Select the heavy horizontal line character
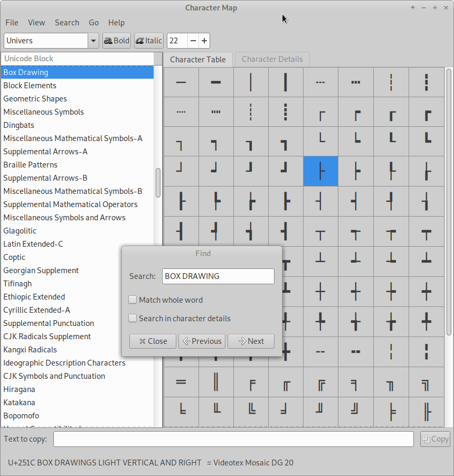 coord(216,82)
